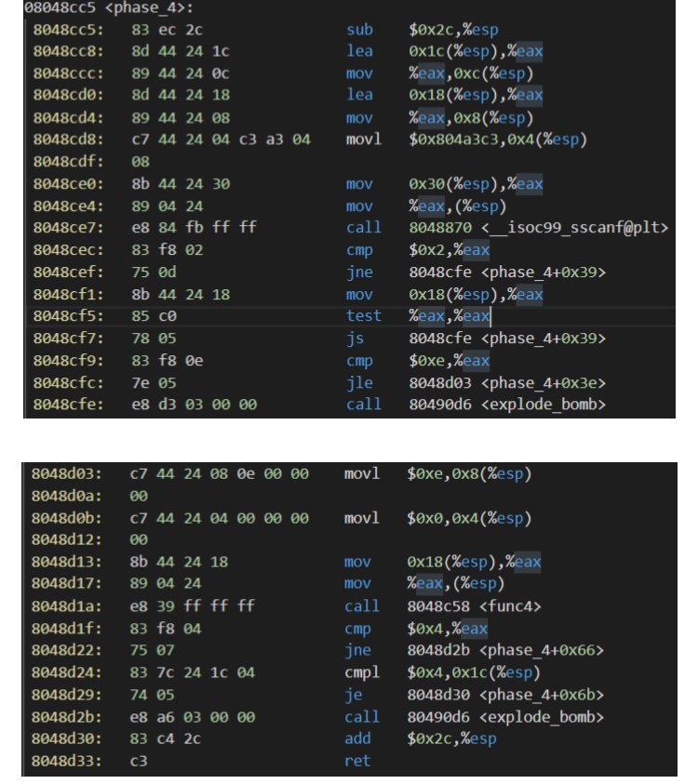Viewport: 698px width, 784px height.
Task: Select the operand "%eax,0xc(%esp)"
Action: [x=471, y=73]
